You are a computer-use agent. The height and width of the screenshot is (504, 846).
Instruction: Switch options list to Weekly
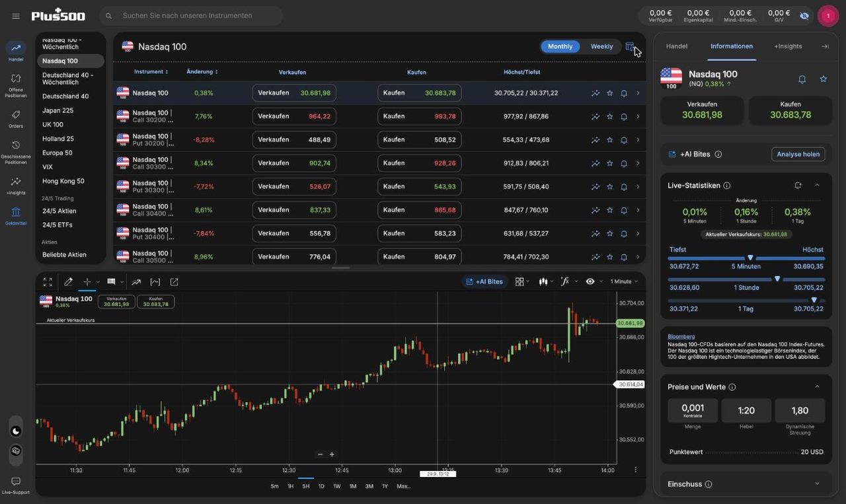point(601,46)
